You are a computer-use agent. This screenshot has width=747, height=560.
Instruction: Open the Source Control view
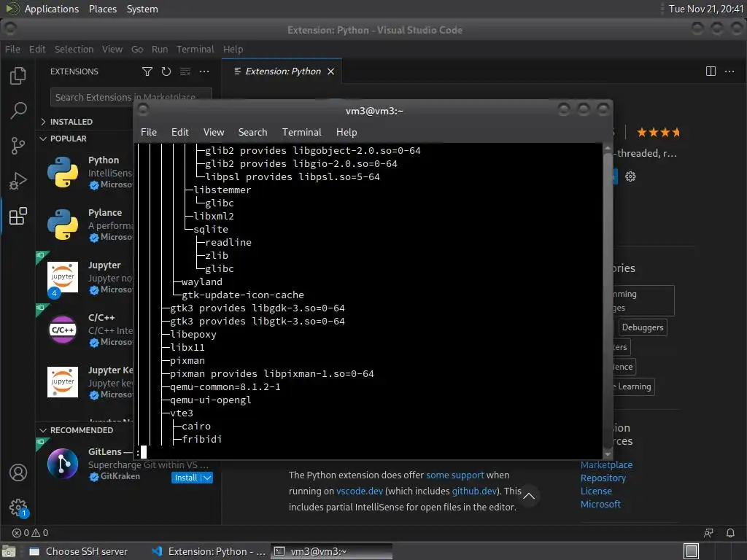[x=18, y=146]
